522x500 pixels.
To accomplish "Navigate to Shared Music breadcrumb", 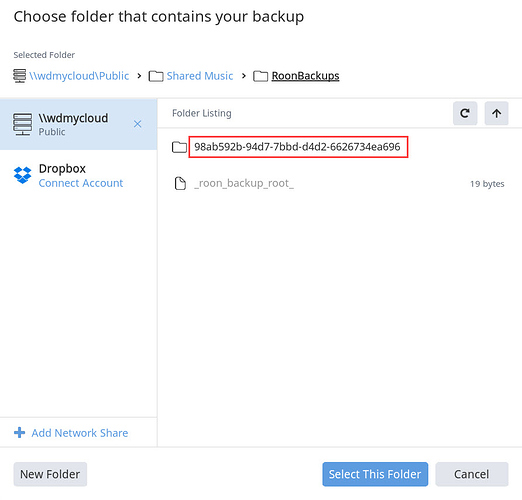I will [200, 76].
